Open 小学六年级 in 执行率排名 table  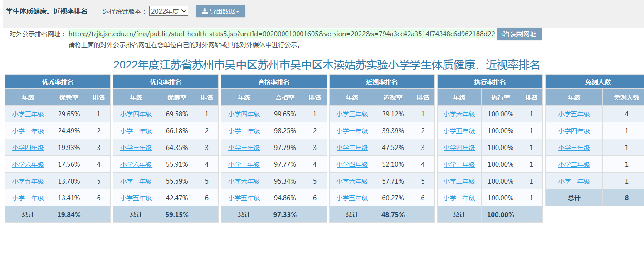pyautogui.click(x=459, y=114)
